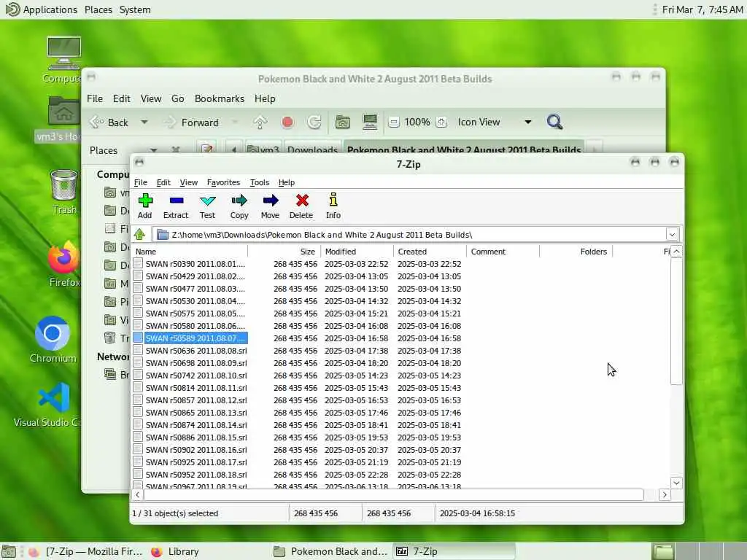
Task: Go up one folder with green arrow
Action: (x=139, y=234)
